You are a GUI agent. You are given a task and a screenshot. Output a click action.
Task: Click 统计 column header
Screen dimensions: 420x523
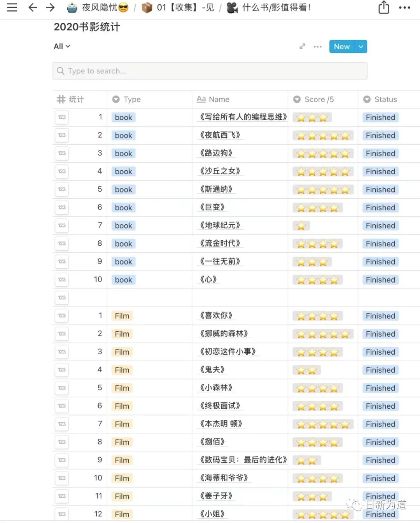click(x=80, y=99)
